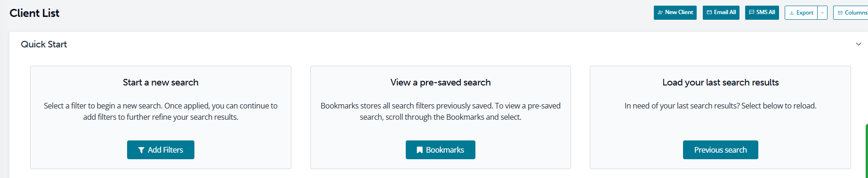Image resolution: width=868 pixels, height=178 pixels.
Task: Click the funnel icon on Add Filters
Action: tap(141, 150)
